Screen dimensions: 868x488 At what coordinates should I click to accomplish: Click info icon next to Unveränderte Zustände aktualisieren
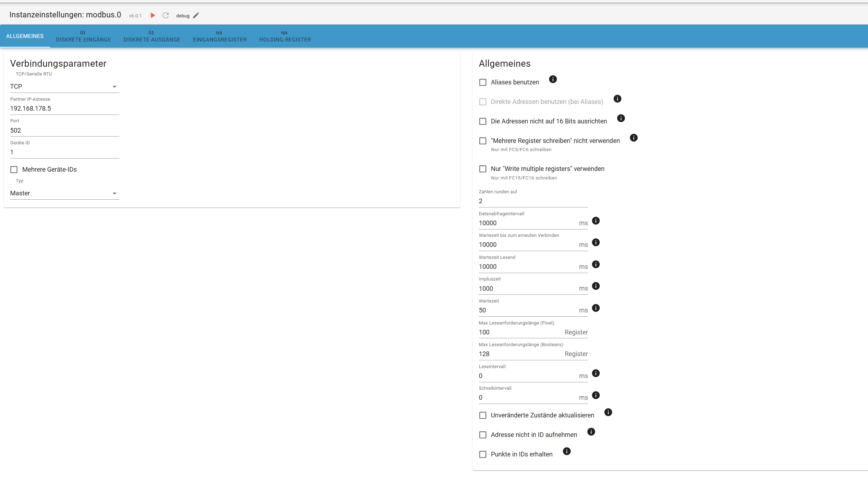(608, 412)
